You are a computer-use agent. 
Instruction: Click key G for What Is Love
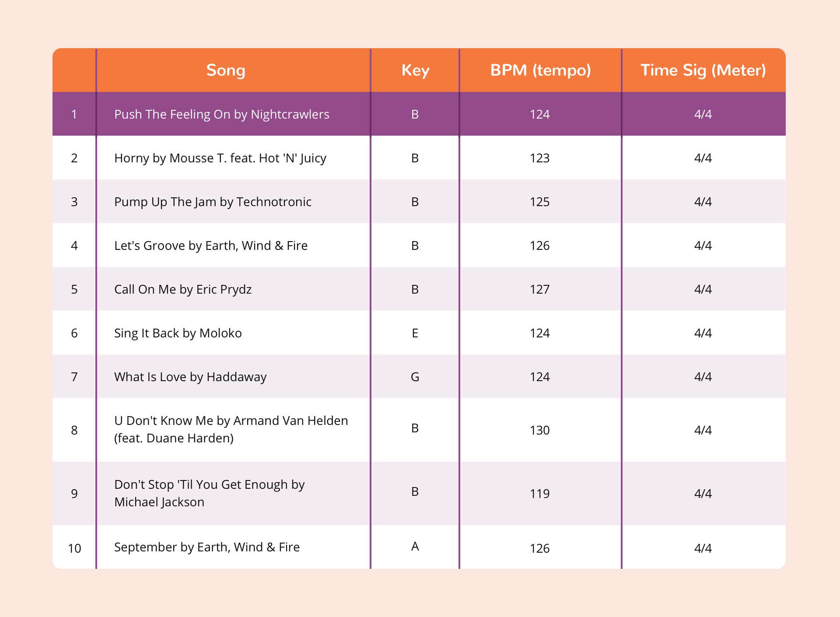click(x=415, y=377)
